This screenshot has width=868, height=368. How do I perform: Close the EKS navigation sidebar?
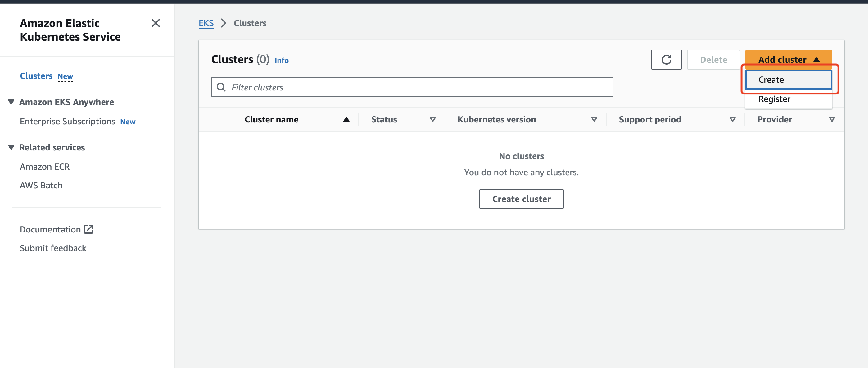(x=156, y=23)
